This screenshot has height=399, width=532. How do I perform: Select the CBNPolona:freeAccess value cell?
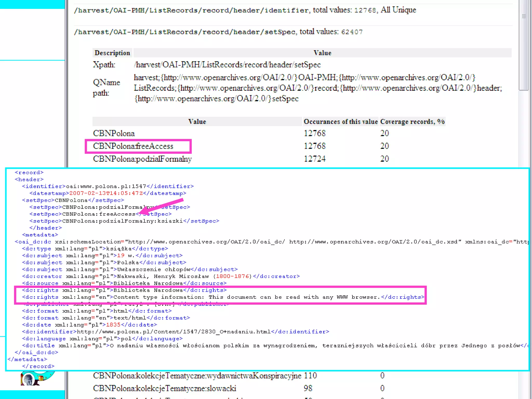133,146
